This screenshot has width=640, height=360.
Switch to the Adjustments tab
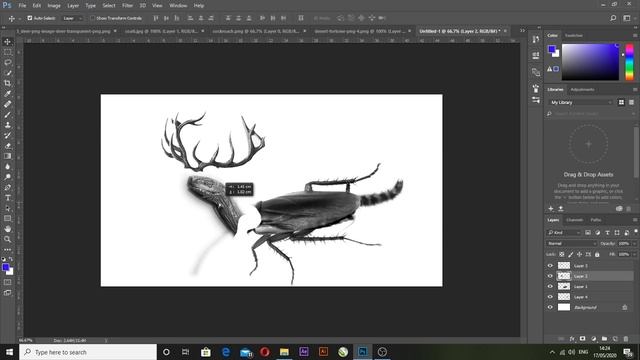tap(582, 89)
